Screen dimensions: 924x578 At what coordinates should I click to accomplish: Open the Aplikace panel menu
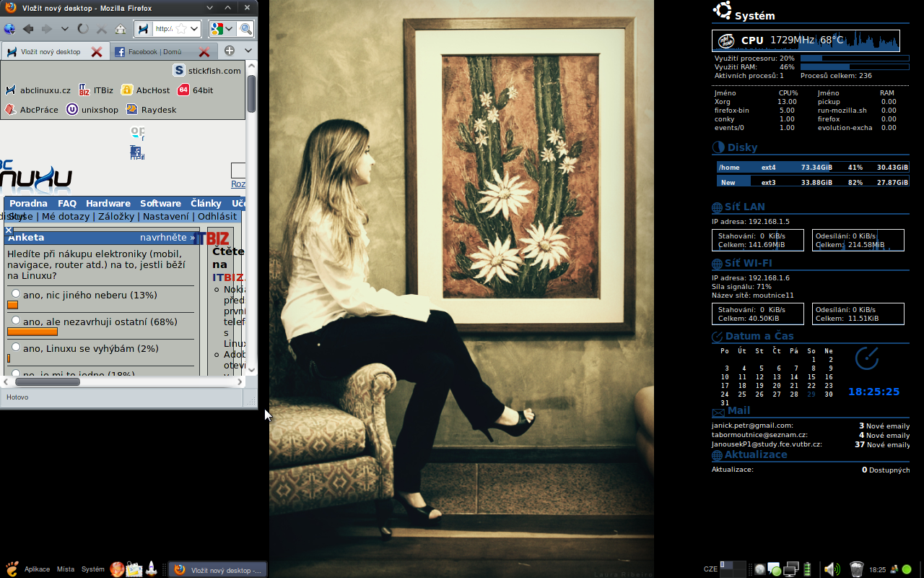pos(37,569)
